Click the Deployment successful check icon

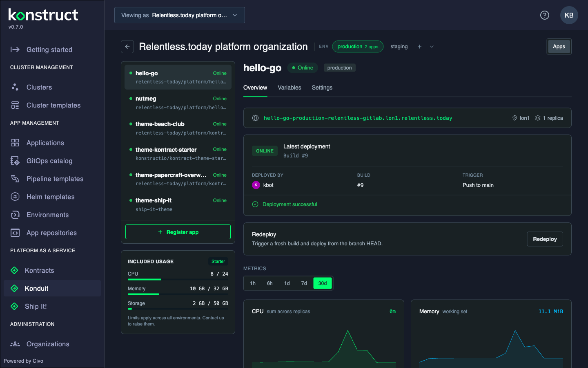pyautogui.click(x=255, y=204)
